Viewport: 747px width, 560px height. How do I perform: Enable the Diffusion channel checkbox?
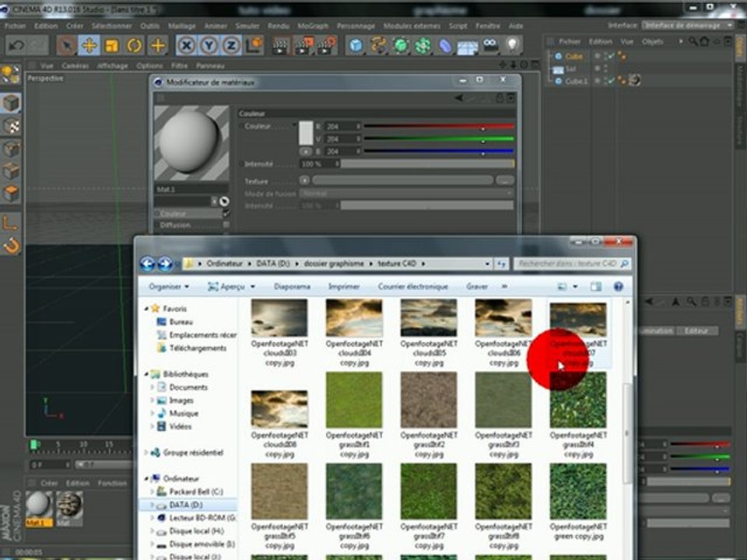(226, 225)
